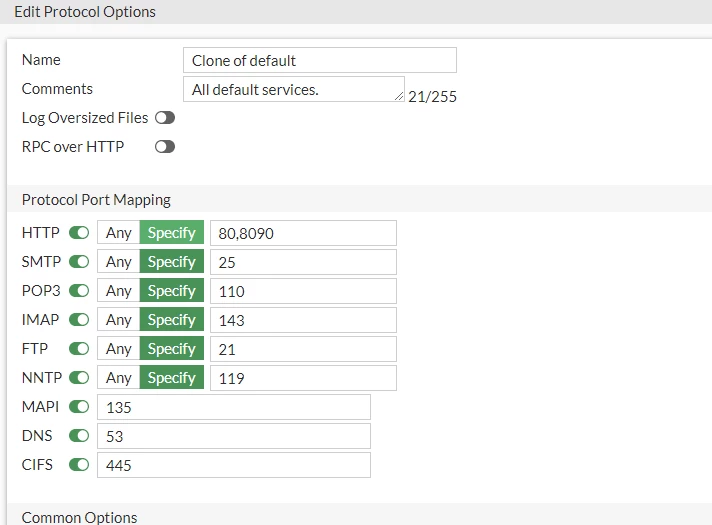712x525 pixels.
Task: Select Any for SMTP ports
Action: click(x=119, y=262)
